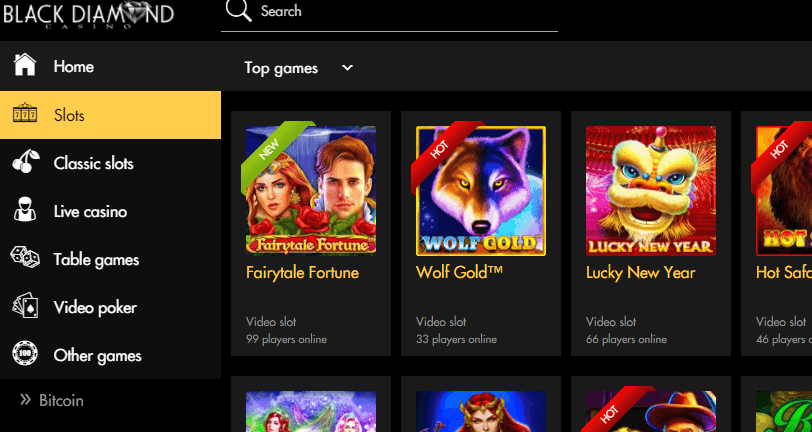The image size is (812, 432).
Task: Click '99 players online' text
Action: pyautogui.click(x=286, y=340)
